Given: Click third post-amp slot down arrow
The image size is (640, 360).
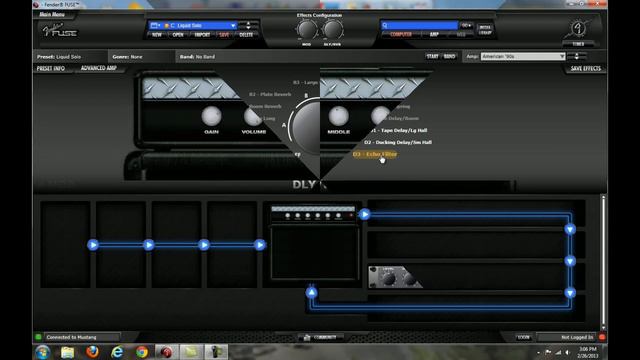Looking at the screenshot, I should click(570, 293).
